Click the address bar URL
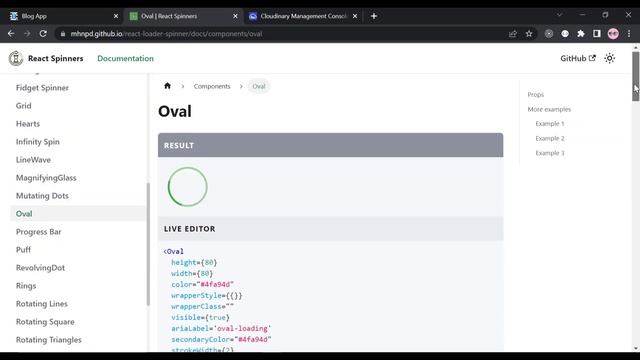The height and width of the screenshot is (360, 640). [167, 34]
